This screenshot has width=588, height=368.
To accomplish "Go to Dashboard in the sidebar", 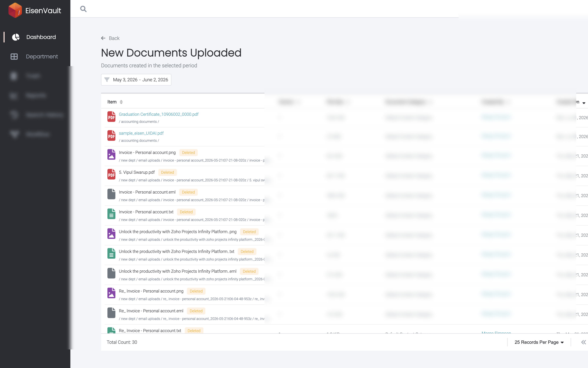I will click(41, 37).
